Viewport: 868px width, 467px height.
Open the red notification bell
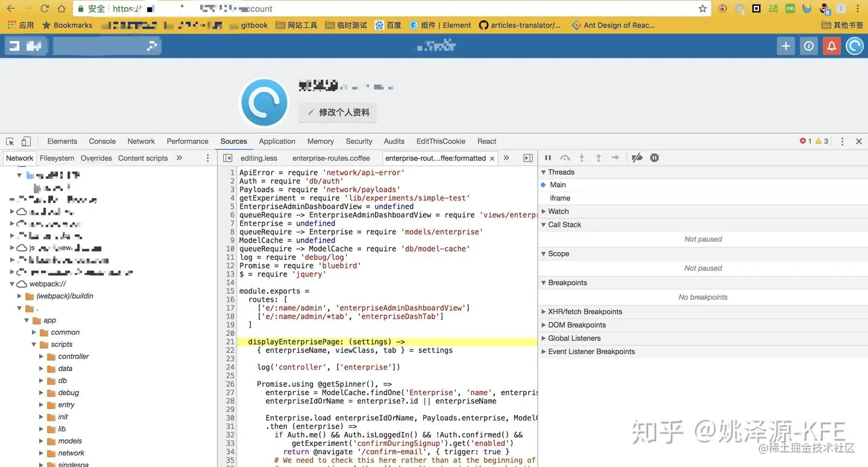coord(832,46)
